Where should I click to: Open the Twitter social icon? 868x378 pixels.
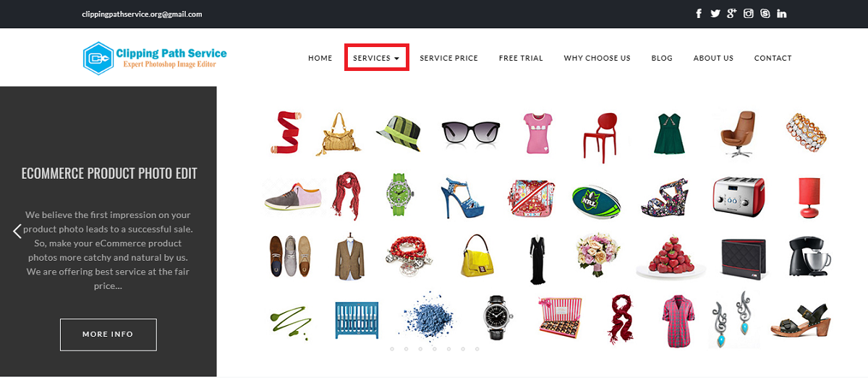pyautogui.click(x=715, y=14)
